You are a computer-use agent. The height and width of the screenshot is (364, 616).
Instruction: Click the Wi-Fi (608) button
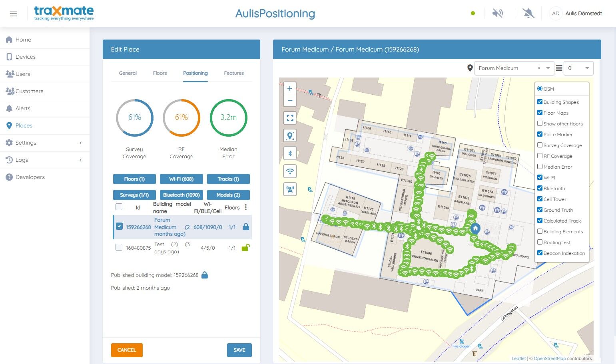click(x=181, y=179)
